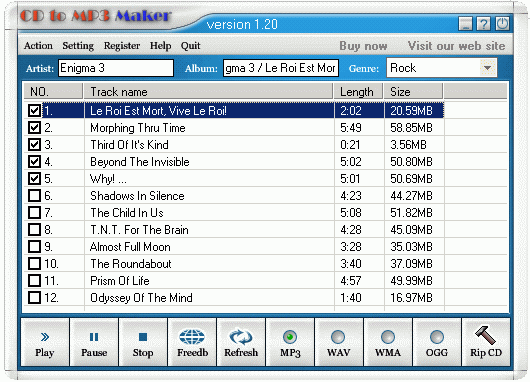Click size value 3.56MB

tap(408, 145)
